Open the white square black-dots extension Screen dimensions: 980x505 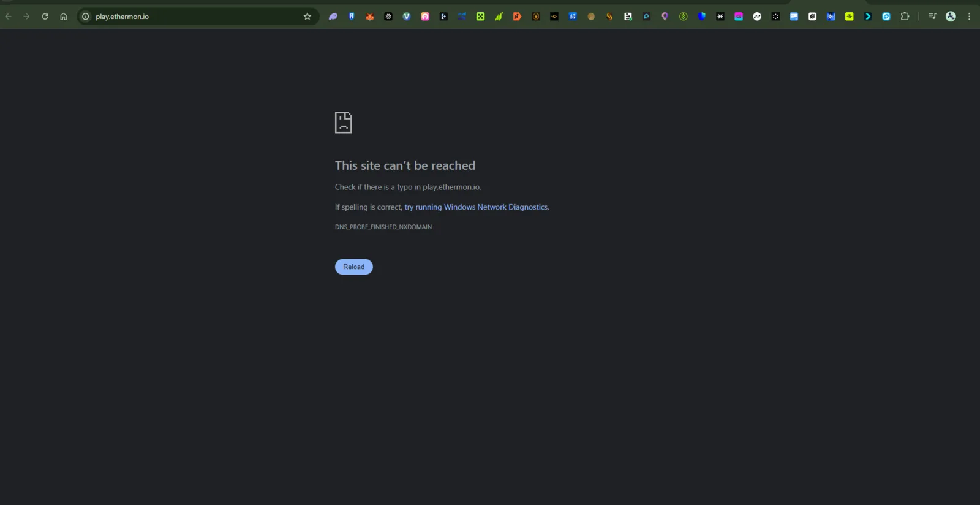(x=628, y=17)
